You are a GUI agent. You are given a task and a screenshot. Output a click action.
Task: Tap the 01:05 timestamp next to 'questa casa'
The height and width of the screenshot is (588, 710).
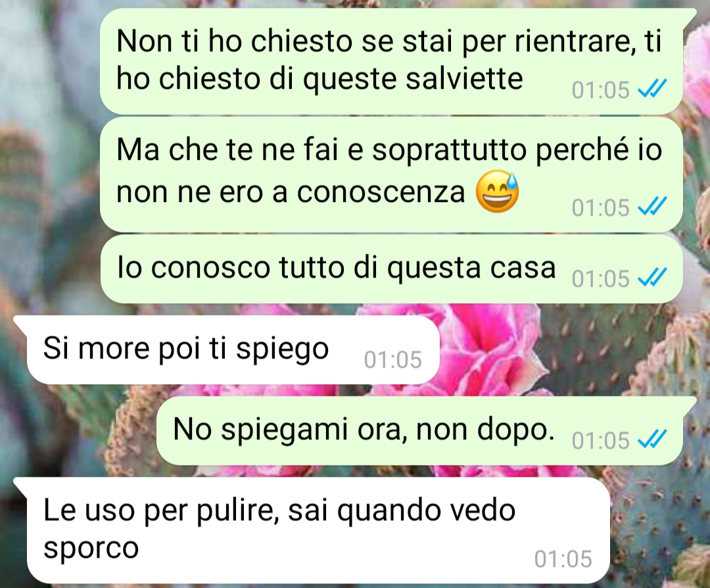pyautogui.click(x=600, y=279)
